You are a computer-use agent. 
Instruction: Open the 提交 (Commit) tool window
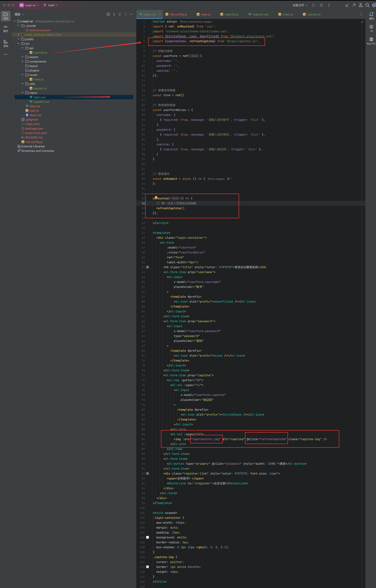[x=6, y=29]
